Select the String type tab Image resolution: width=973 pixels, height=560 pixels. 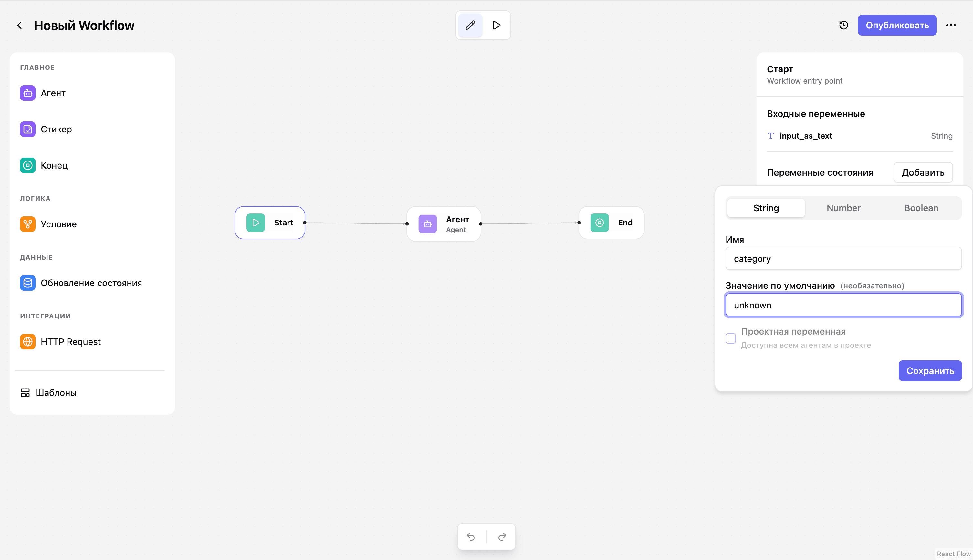(x=766, y=208)
